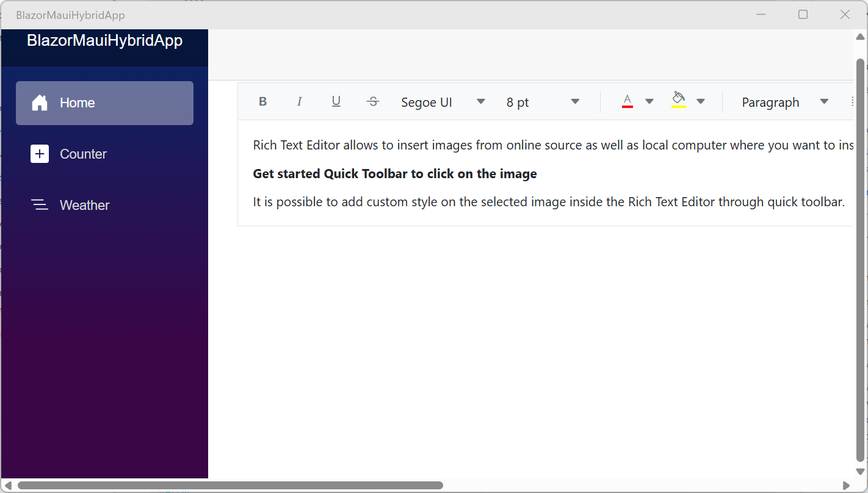Apply bold formatting
This screenshot has height=493, width=868.
[262, 101]
